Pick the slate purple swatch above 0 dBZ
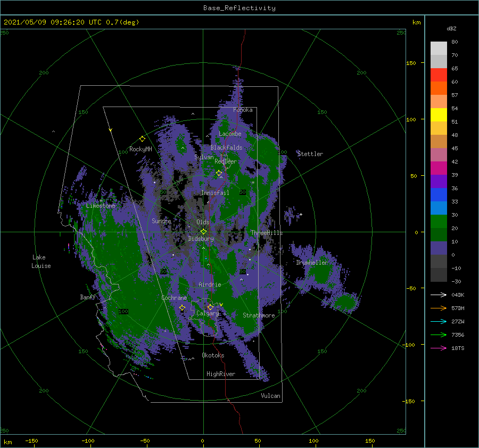Image resolution: width=479 pixels, height=448 pixels. 439,248
